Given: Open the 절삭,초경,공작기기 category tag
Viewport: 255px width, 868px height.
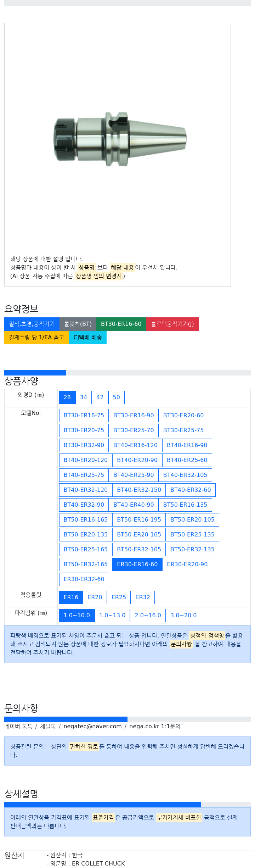Looking at the screenshot, I should point(32,324).
